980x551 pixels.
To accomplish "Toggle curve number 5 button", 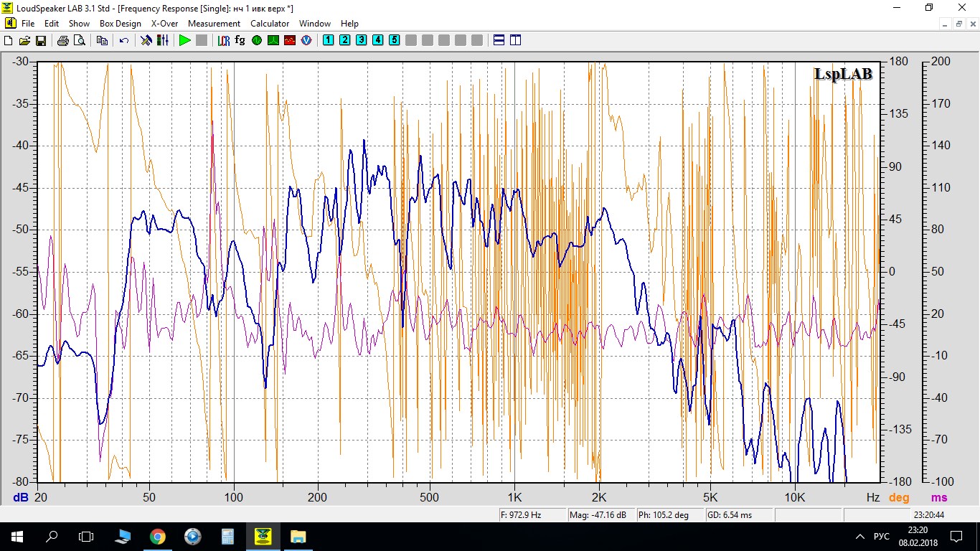I will pos(394,40).
